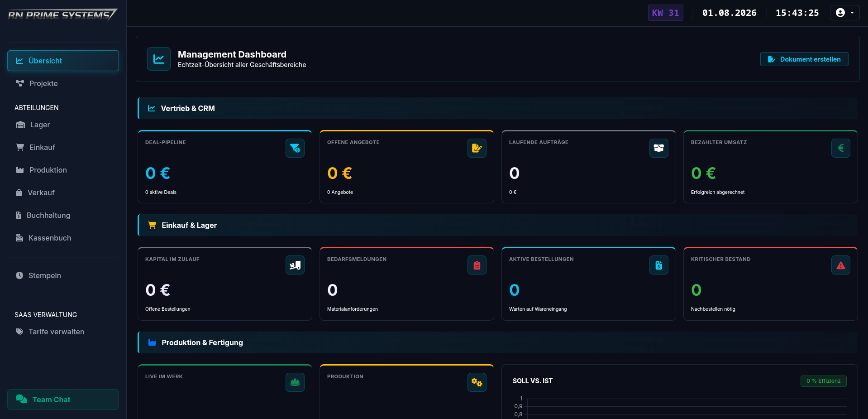Image resolution: width=868 pixels, height=419 pixels.
Task: Click the "0 aktive Deals" text
Action: pos(161,192)
